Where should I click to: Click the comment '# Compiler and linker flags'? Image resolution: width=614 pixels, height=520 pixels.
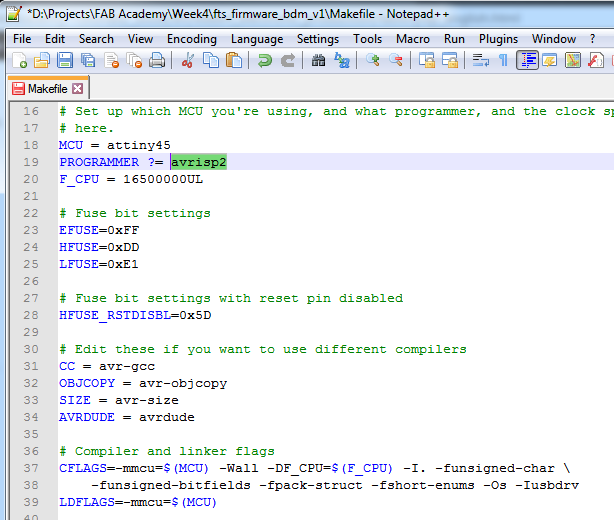tap(167, 451)
